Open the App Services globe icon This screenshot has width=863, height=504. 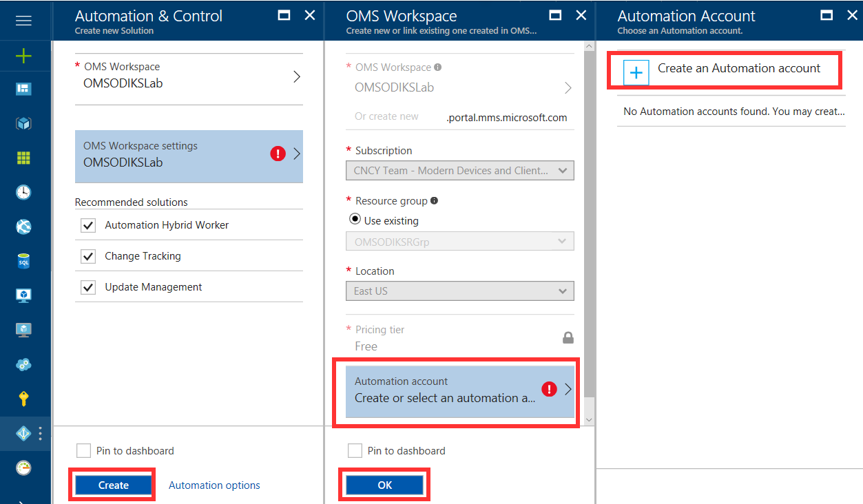click(23, 227)
